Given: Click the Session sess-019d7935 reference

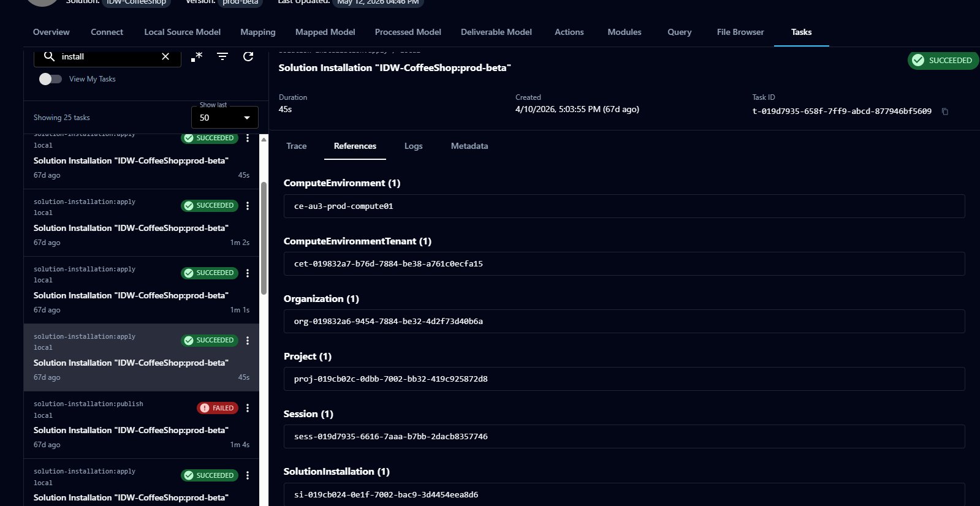Looking at the screenshot, I should click(624, 437).
